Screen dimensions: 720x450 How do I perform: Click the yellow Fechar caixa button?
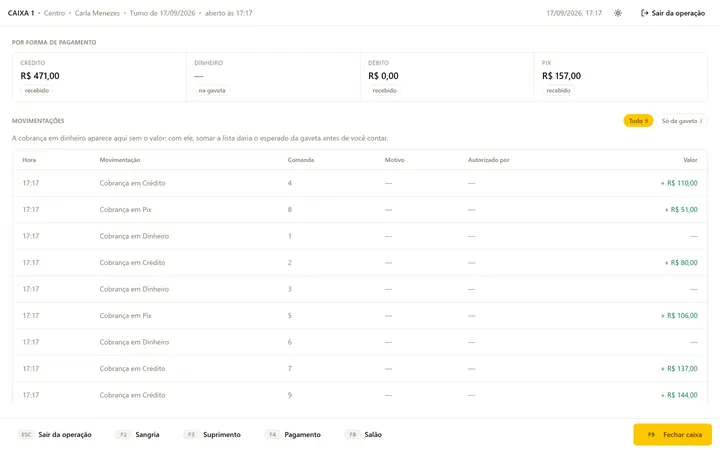pos(673,434)
